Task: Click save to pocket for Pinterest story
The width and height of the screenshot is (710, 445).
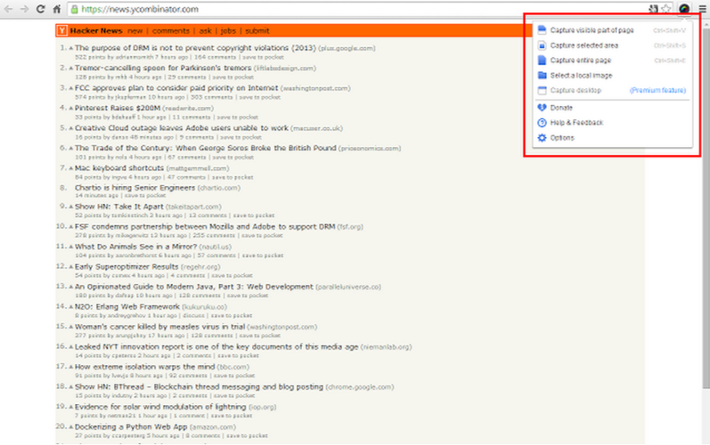Action: pyautogui.click(x=237, y=117)
